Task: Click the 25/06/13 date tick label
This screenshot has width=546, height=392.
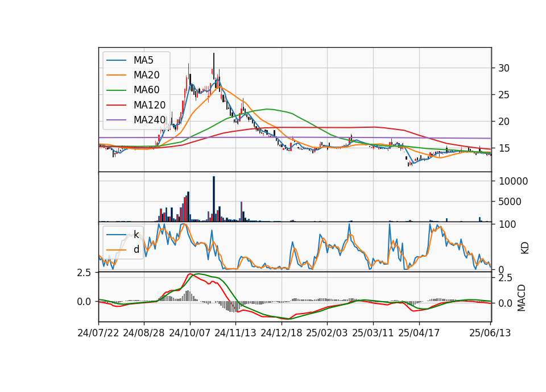Action: pos(490,333)
